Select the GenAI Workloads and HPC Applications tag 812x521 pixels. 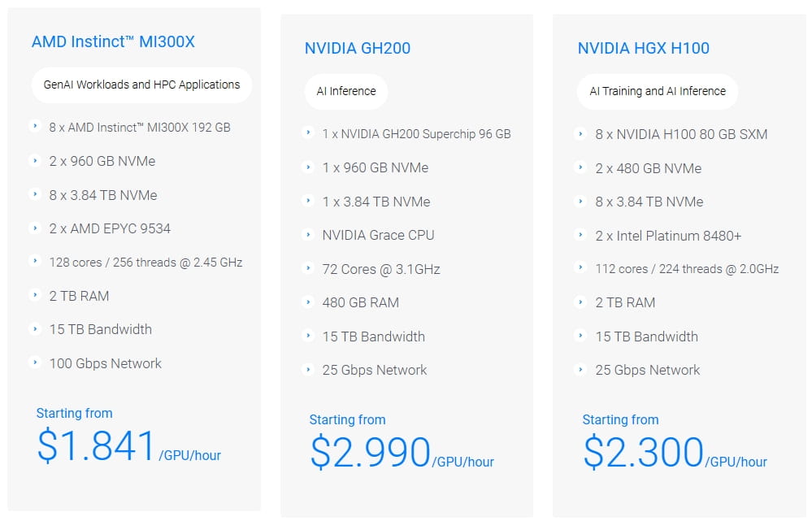[x=141, y=85]
